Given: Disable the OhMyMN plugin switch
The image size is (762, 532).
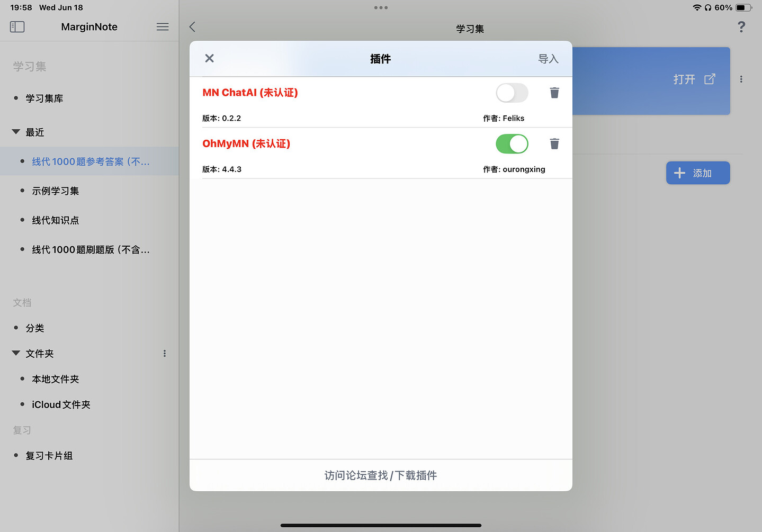Looking at the screenshot, I should (x=512, y=143).
